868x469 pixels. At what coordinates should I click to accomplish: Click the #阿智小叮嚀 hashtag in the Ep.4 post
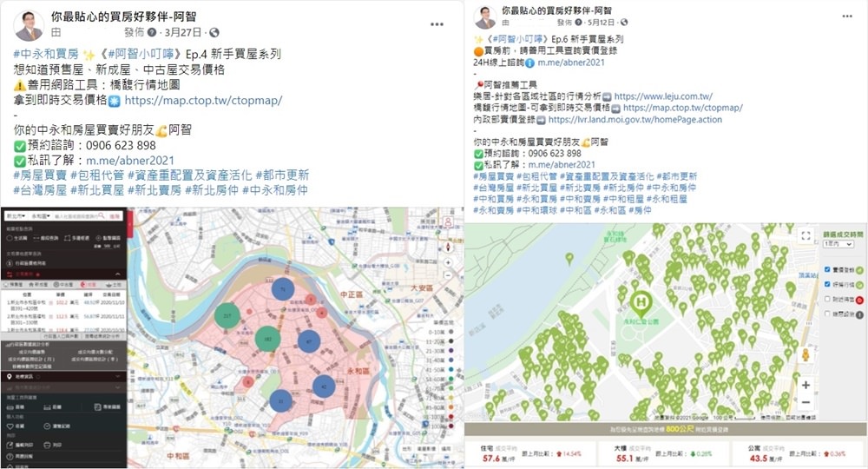tap(141, 54)
